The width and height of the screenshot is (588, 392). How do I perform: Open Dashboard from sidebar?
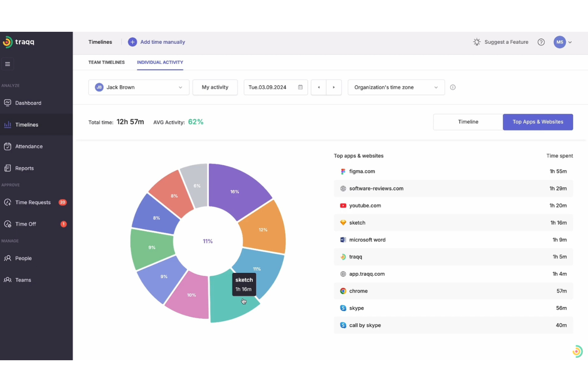tap(28, 103)
